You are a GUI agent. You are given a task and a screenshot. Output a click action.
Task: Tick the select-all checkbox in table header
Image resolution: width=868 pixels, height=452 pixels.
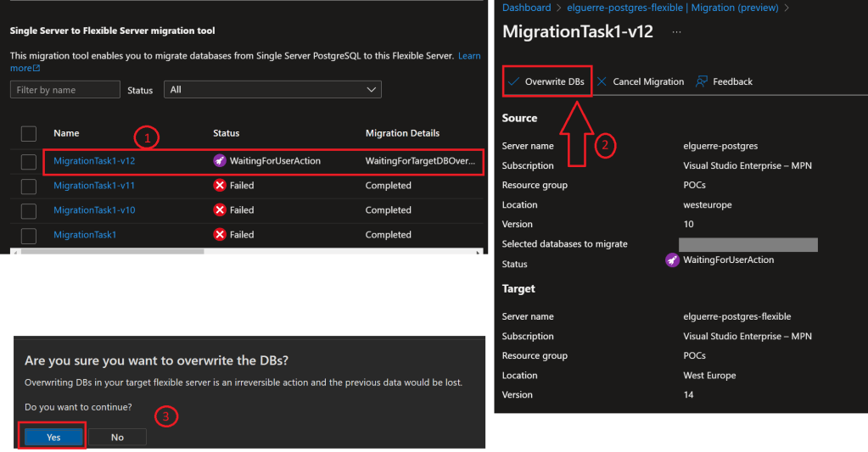tap(29, 133)
